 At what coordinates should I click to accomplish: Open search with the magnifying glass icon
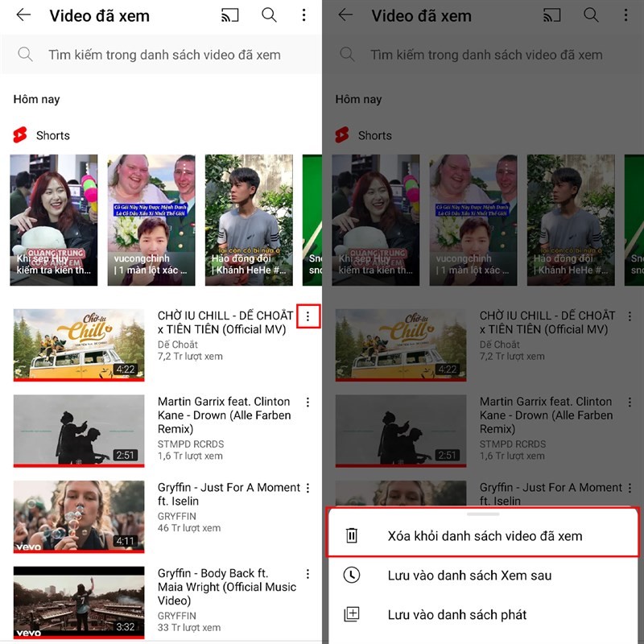tap(269, 15)
